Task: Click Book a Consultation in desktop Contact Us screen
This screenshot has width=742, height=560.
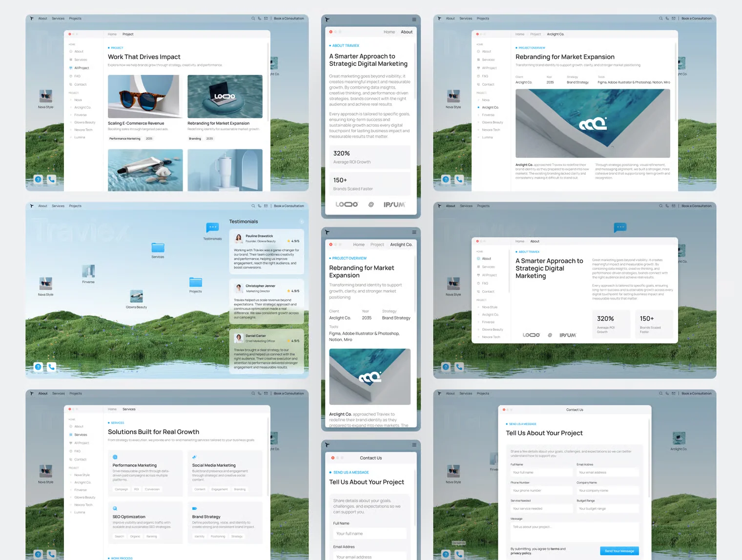Action: (x=697, y=393)
